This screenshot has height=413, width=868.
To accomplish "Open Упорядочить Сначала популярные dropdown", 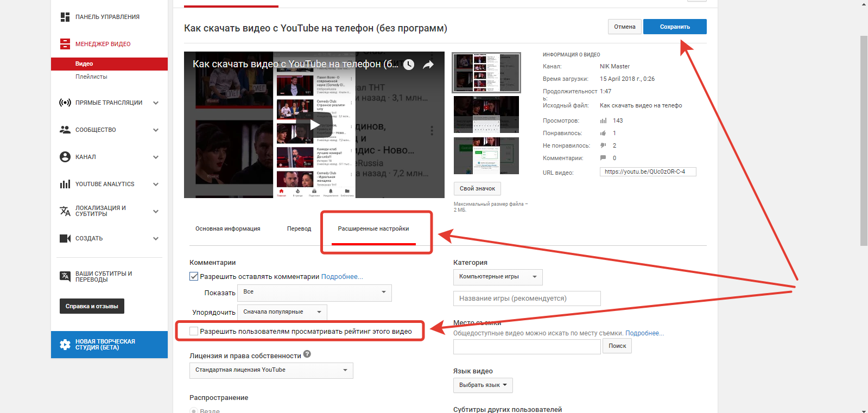I will pos(283,312).
